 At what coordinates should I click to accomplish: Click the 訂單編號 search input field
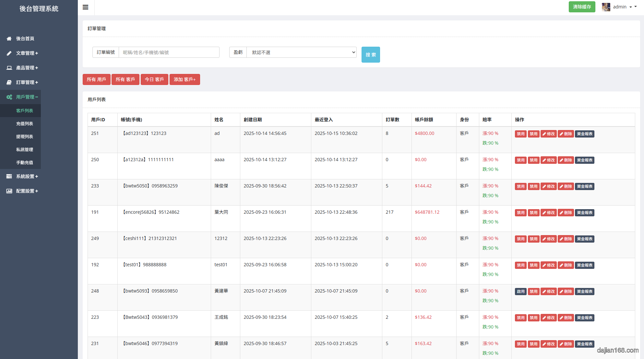pyautogui.click(x=169, y=52)
